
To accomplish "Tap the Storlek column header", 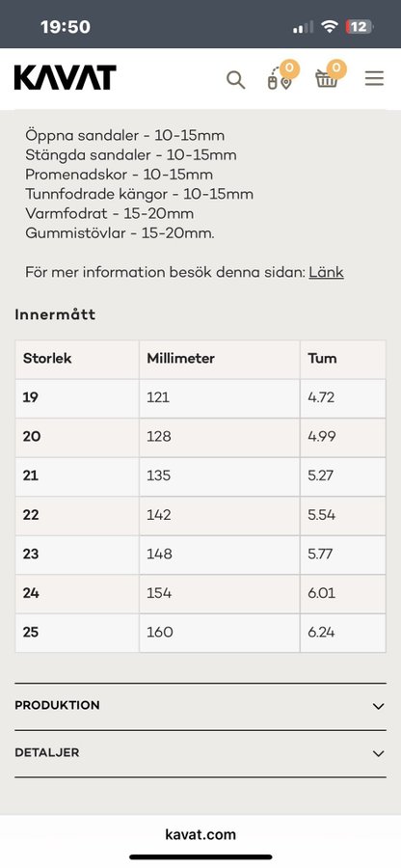I will [47, 358].
